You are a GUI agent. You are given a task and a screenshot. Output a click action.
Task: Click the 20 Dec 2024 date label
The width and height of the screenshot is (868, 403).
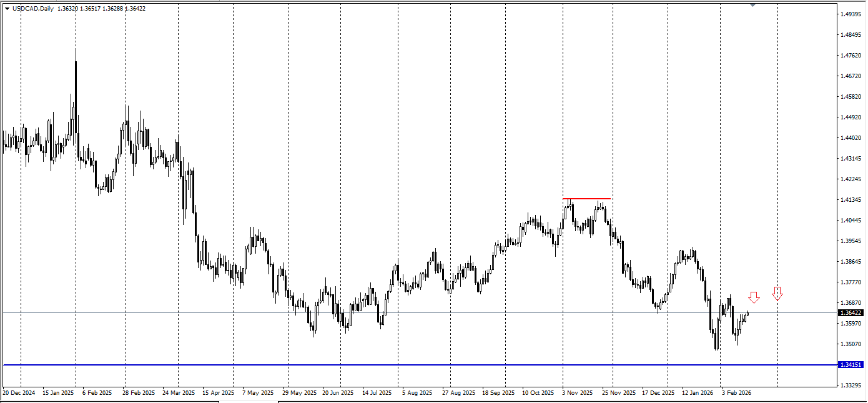tap(20, 394)
